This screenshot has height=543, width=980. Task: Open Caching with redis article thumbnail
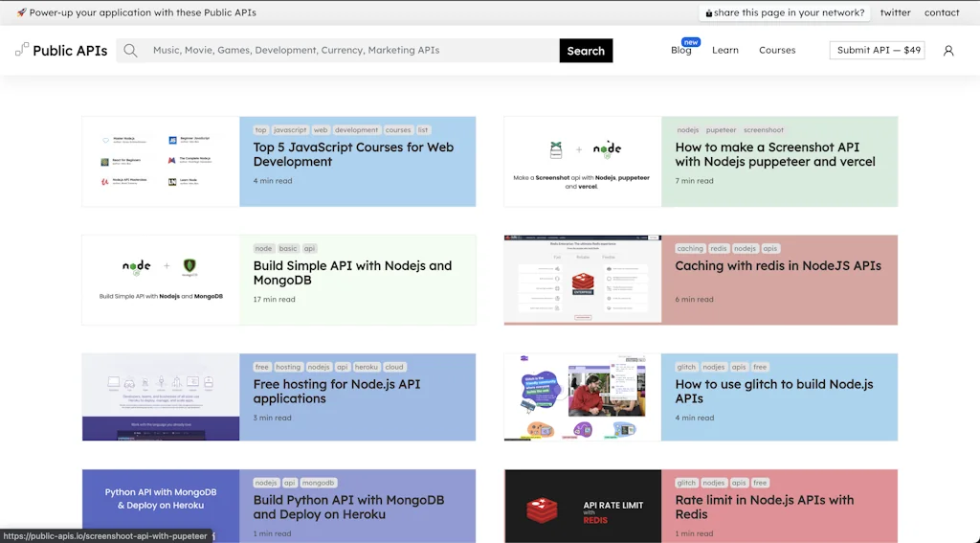click(x=583, y=280)
